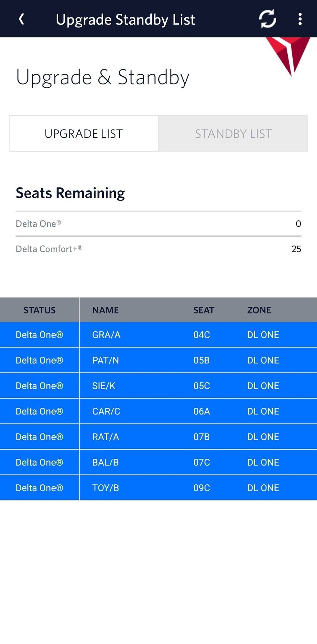This screenshot has height=644, width=317.
Task: Tap the STATUS column header
Action: [39, 310]
